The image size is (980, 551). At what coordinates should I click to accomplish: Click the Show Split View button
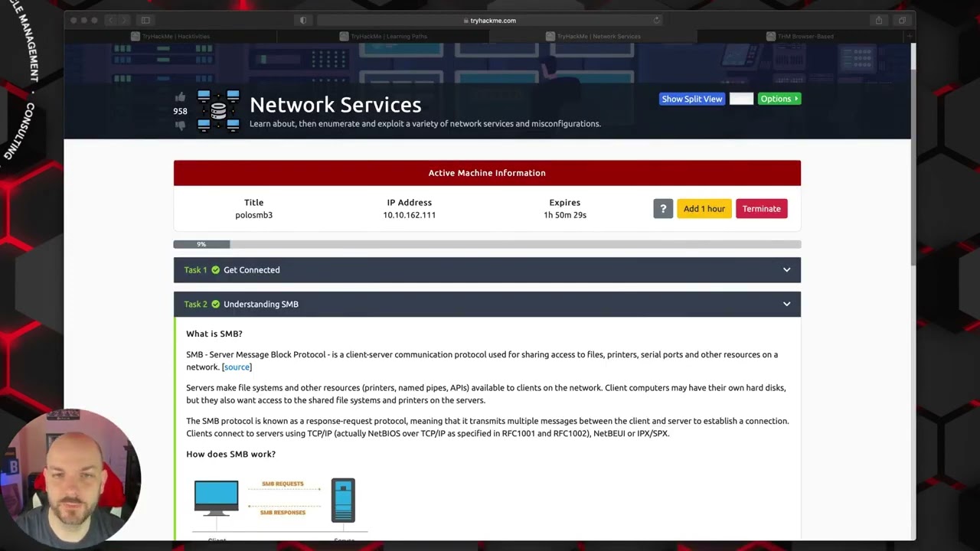(691, 99)
